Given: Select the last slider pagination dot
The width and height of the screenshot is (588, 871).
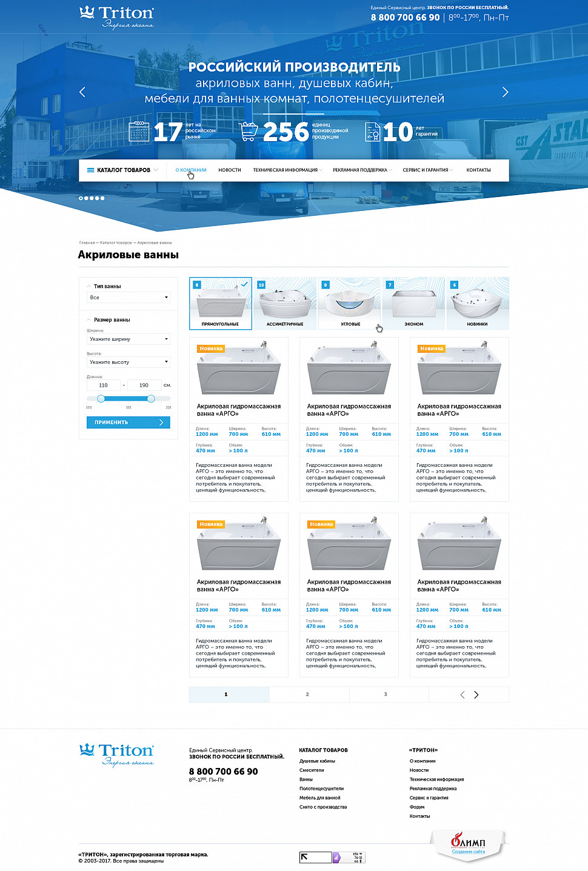Looking at the screenshot, I should pos(102,198).
